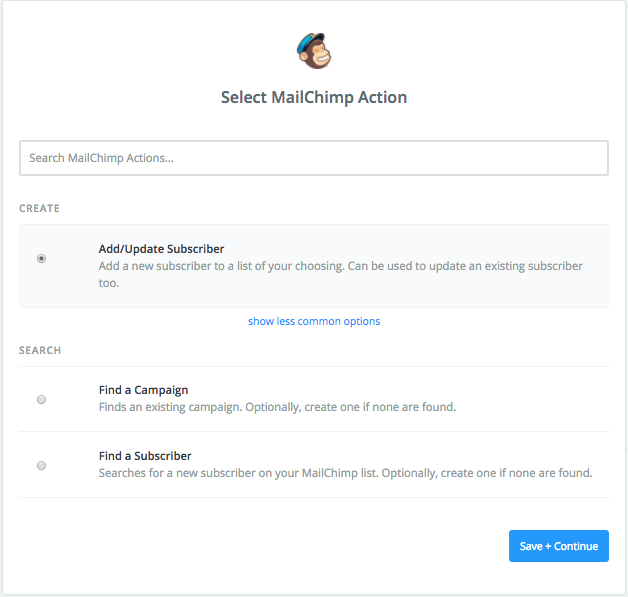This screenshot has height=597, width=628.
Task: Enable the Find a Subscriber radio option
Action: pyautogui.click(x=41, y=465)
